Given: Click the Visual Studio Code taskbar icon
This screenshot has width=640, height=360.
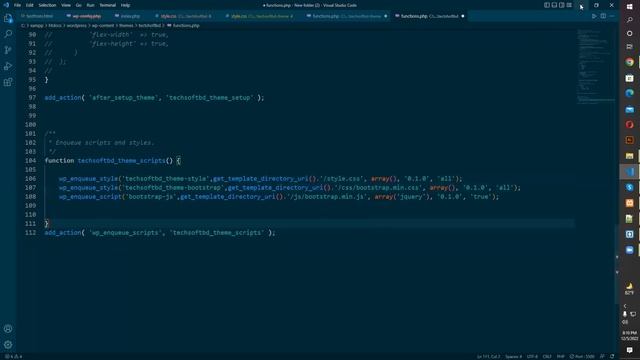Looking at the screenshot, I should click(x=629, y=172).
